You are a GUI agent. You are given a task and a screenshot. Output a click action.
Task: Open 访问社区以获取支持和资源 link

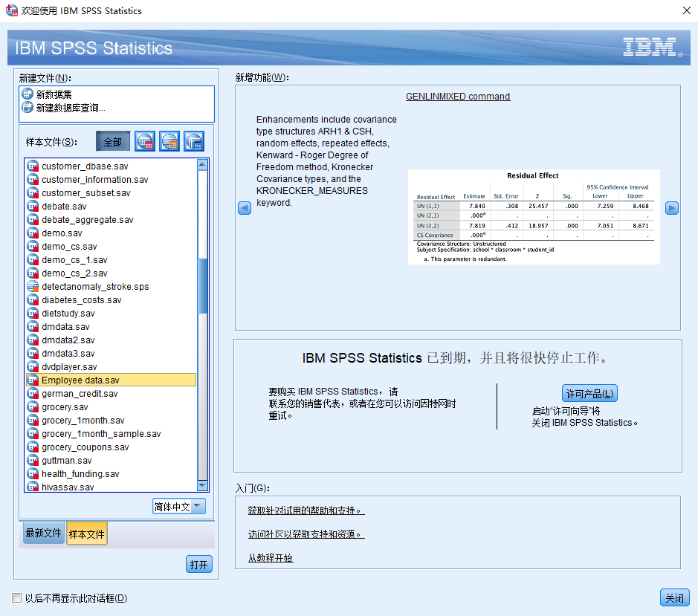pos(306,534)
